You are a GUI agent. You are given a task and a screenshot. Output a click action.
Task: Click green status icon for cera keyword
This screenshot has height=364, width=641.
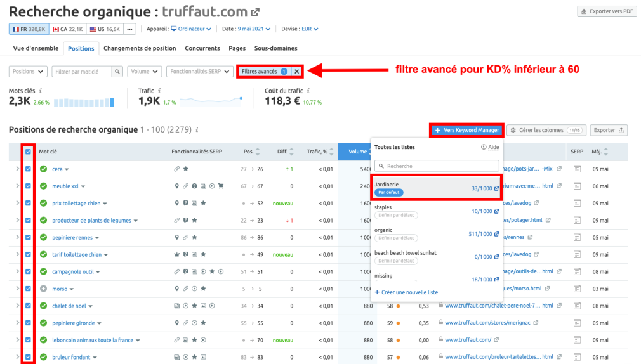[x=43, y=169]
